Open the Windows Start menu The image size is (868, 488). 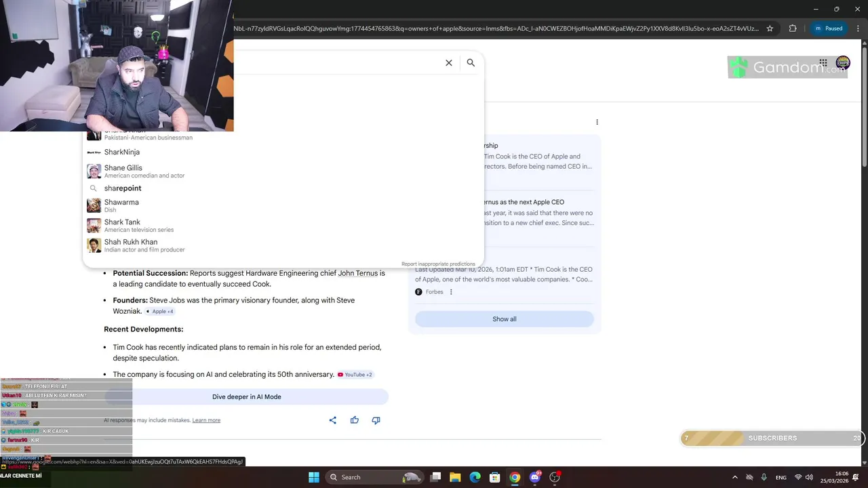(314, 477)
